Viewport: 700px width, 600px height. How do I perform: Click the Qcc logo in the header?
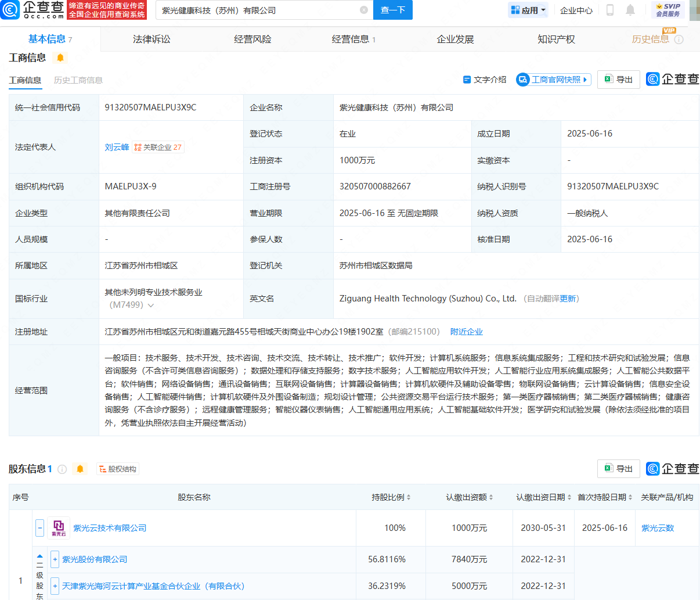(33, 10)
